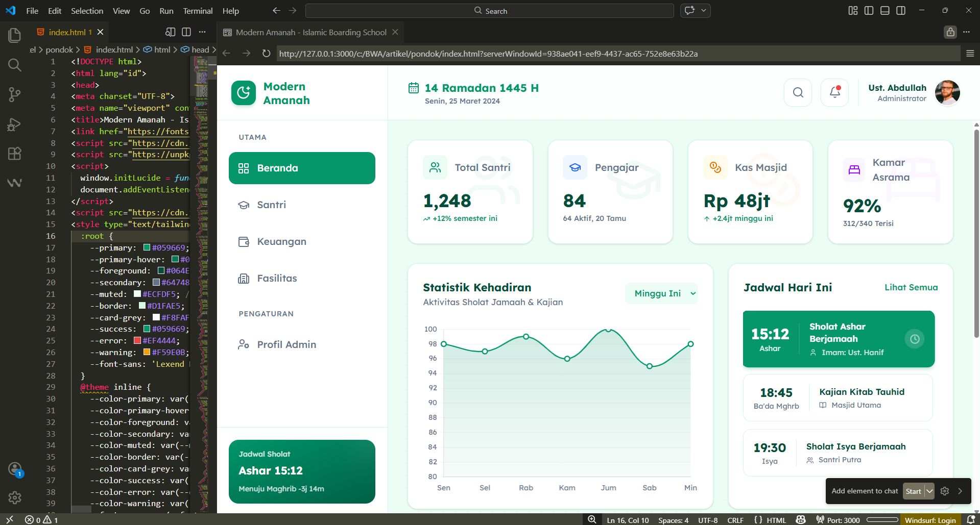
Task: Open Source Control panel in activity bar
Action: [14, 94]
